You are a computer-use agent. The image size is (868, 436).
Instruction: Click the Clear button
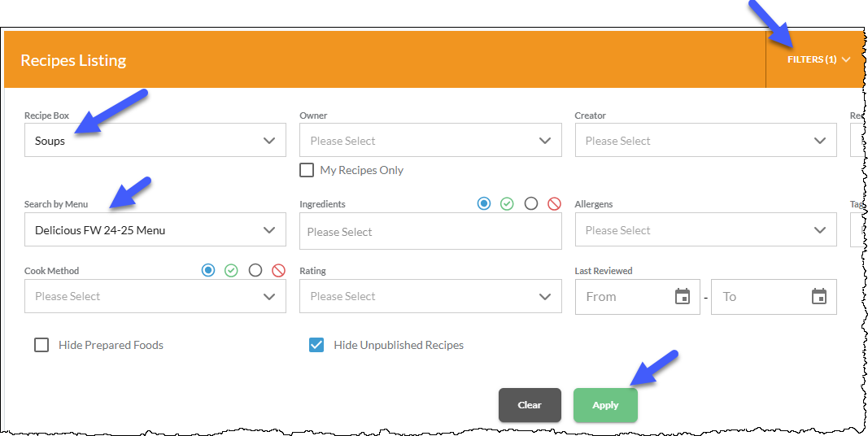tap(530, 405)
